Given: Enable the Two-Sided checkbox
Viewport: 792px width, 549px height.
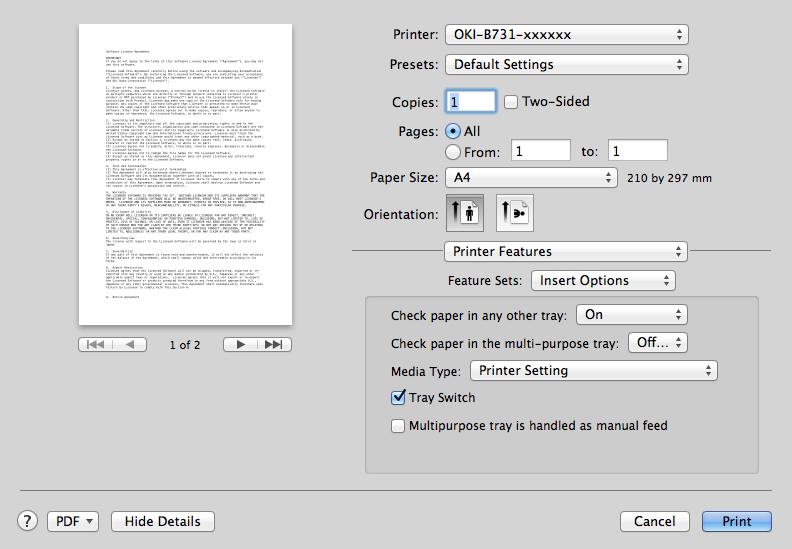Looking at the screenshot, I should (511, 102).
